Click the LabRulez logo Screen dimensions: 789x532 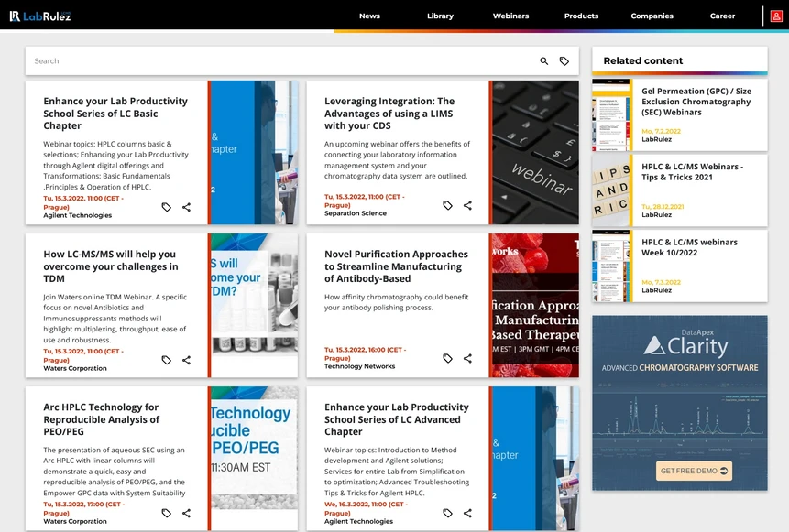[x=39, y=16]
